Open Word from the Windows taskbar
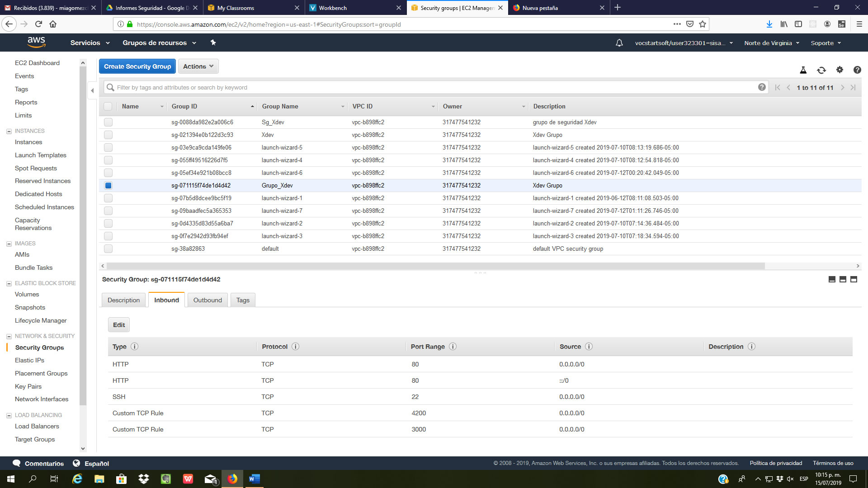This screenshot has height=488, width=868. coord(254,479)
